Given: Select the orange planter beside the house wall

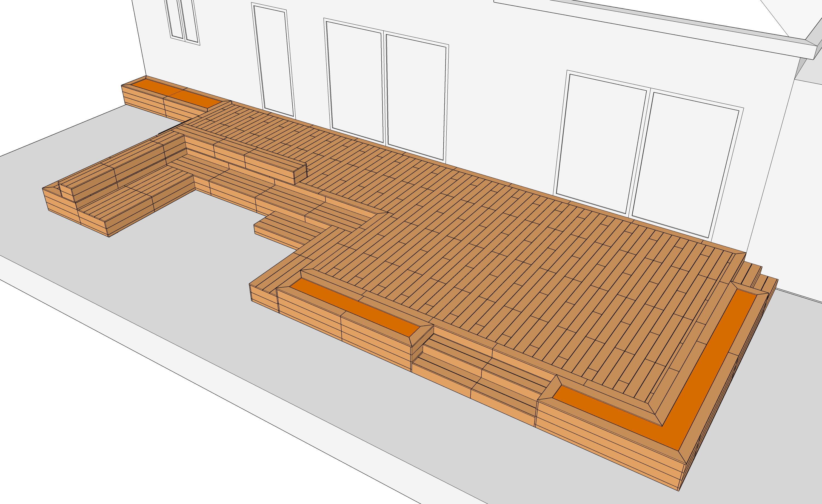Looking at the screenshot, I should click(176, 93).
